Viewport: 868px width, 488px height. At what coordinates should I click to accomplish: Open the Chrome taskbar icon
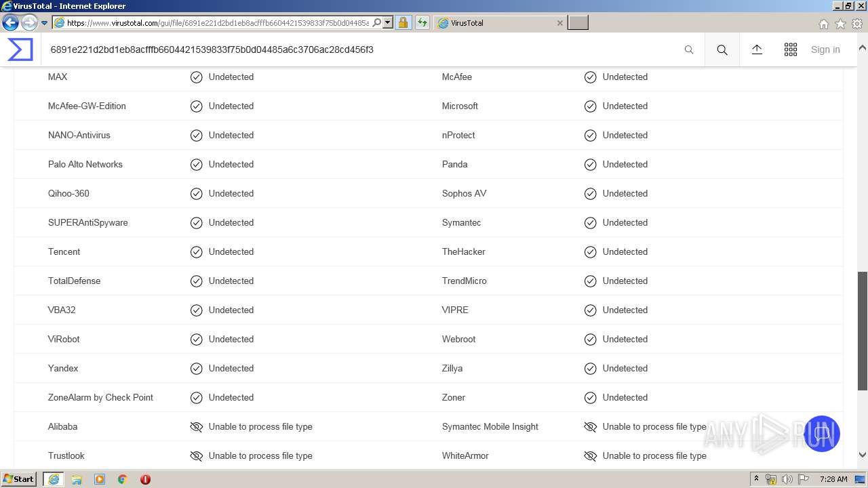122,479
